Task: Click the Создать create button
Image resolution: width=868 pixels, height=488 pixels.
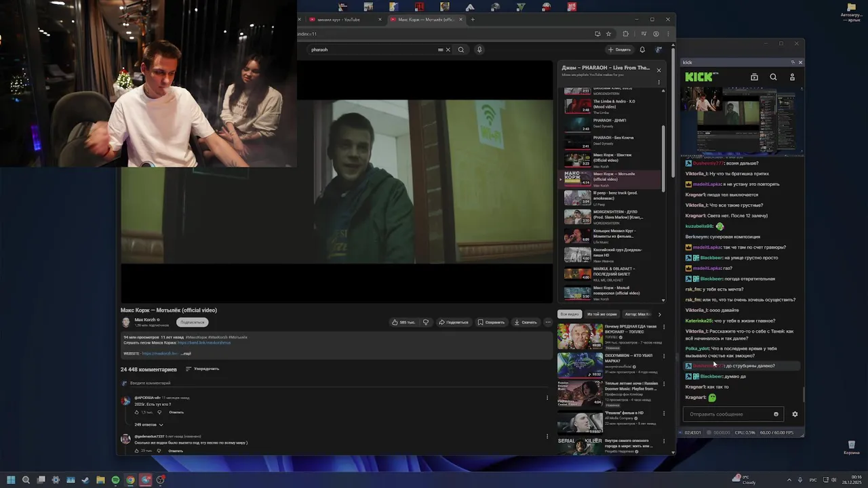Action: 619,49
